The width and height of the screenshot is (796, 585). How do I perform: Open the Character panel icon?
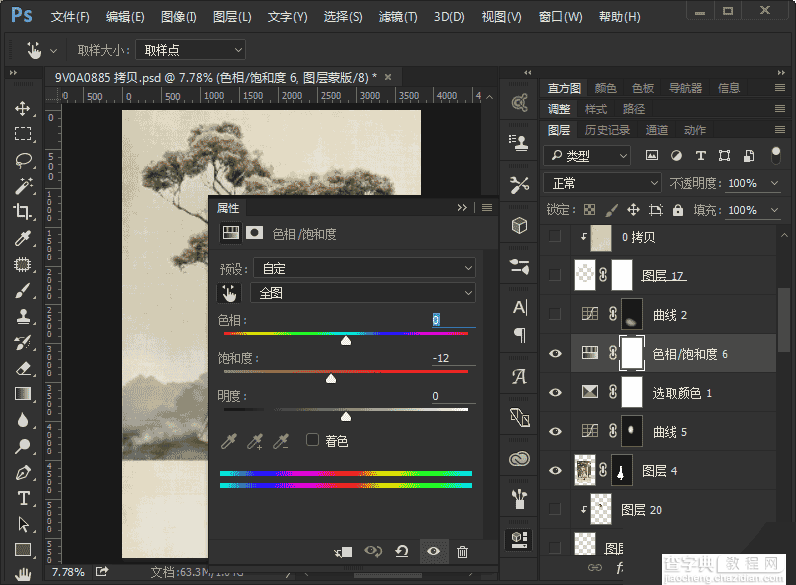519,307
